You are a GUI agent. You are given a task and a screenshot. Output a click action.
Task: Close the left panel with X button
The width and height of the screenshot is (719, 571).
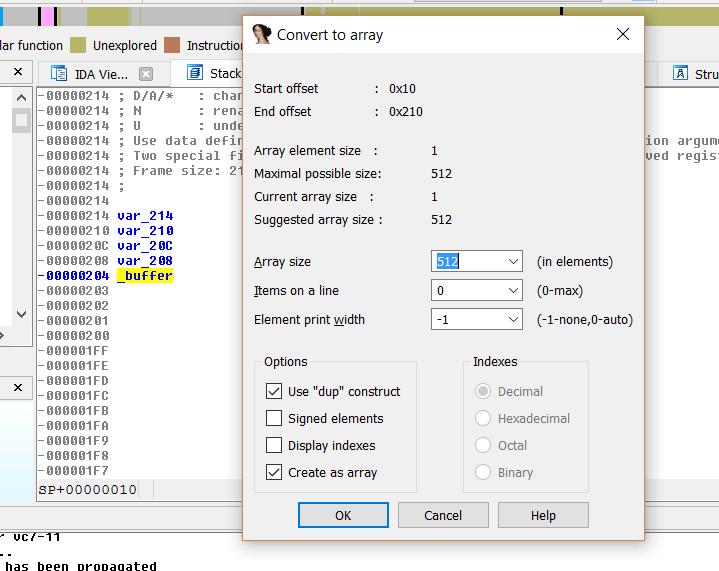click(x=18, y=72)
